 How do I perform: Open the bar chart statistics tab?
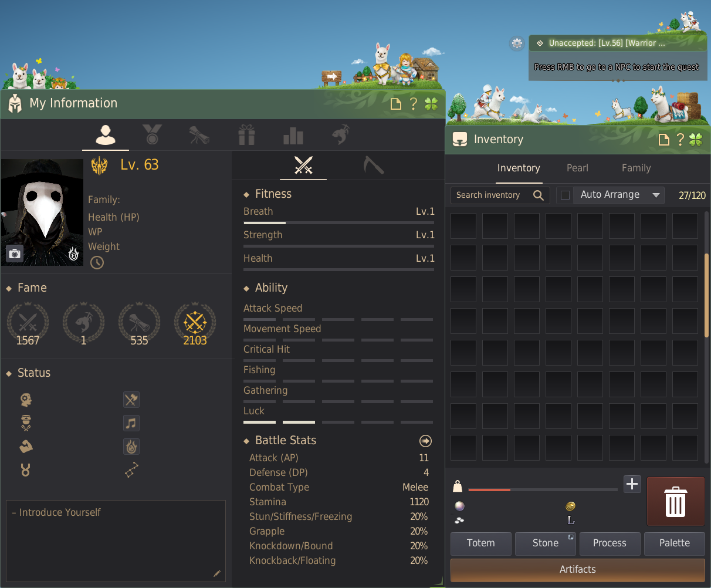click(293, 135)
